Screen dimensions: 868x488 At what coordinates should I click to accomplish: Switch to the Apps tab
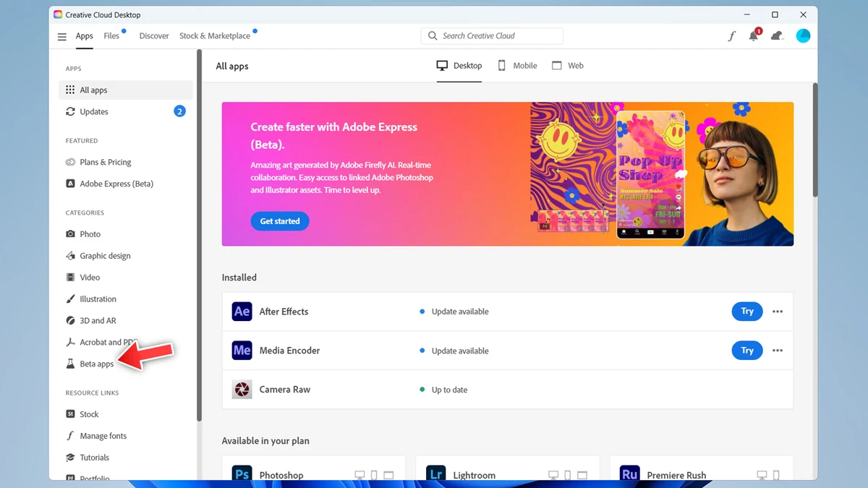[x=85, y=36]
